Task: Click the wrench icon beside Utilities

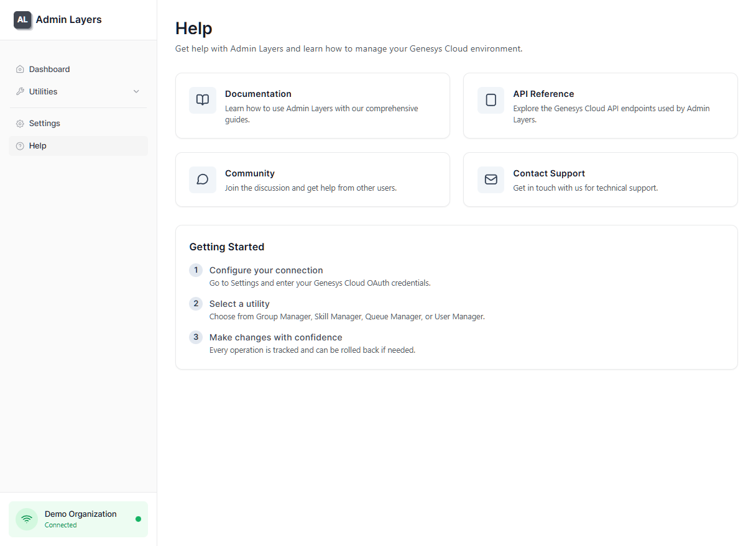Action: tap(21, 91)
